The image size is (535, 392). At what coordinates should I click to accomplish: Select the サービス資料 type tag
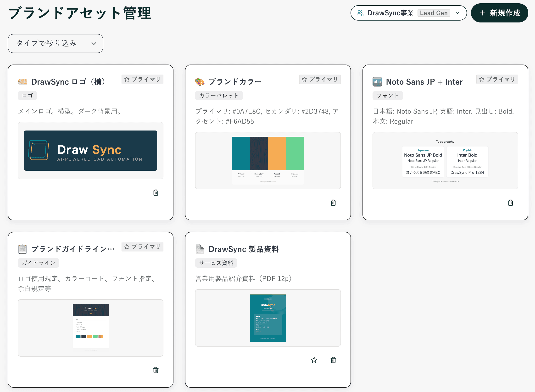click(x=216, y=263)
